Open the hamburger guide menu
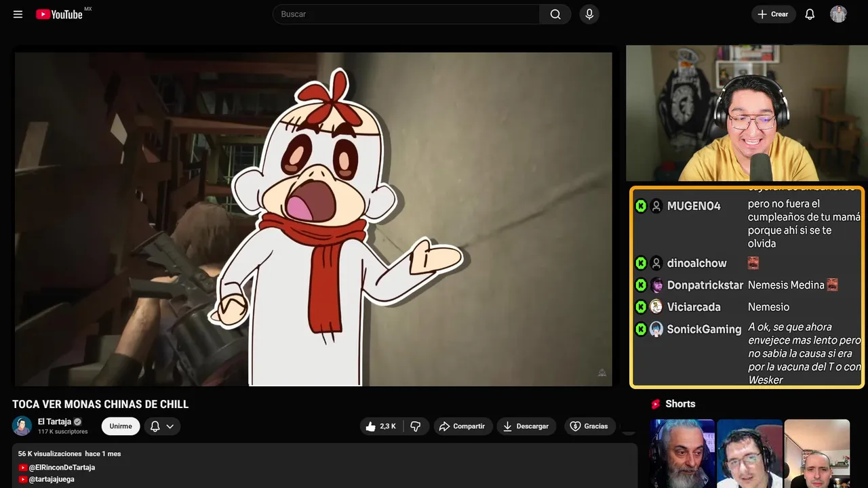The height and width of the screenshot is (488, 868). click(x=18, y=14)
